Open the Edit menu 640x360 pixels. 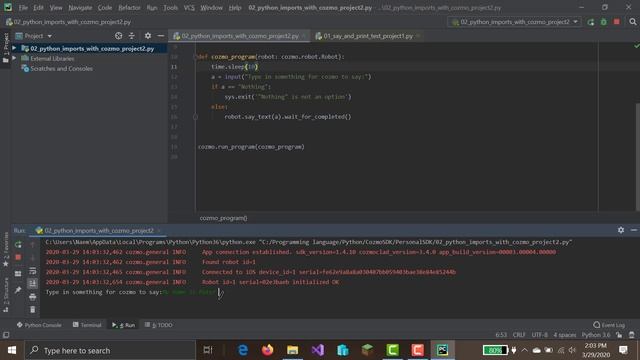pos(38,8)
